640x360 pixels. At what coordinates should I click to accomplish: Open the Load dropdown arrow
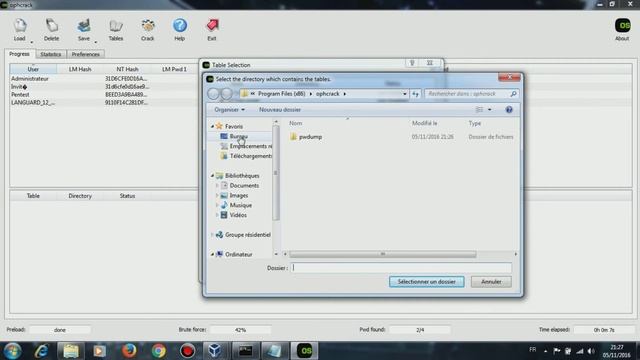point(31,42)
